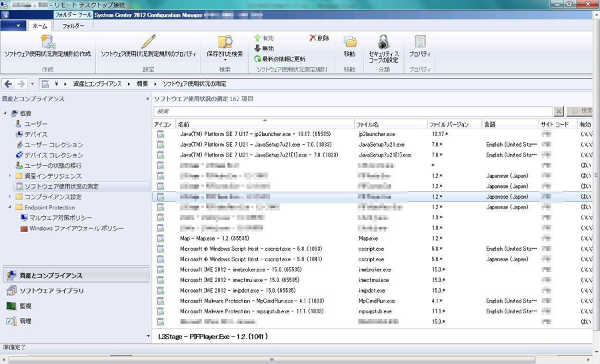Create a software metering rule (ソフトウェア使用状況測定規則の作成)
The height and width of the screenshot is (364, 600).
(48, 47)
